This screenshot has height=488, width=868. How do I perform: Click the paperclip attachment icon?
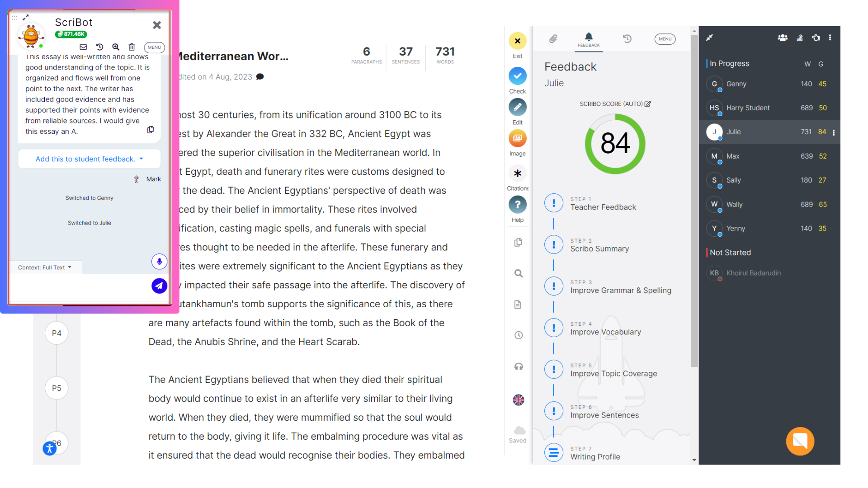tap(553, 39)
